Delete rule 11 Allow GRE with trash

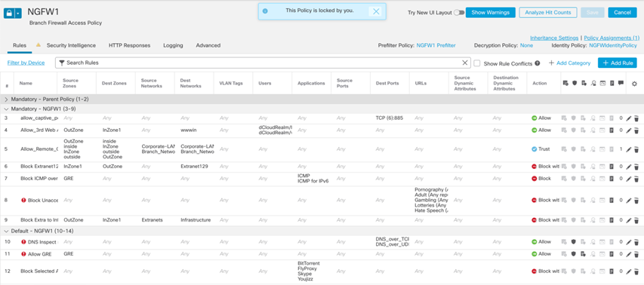pos(636,254)
